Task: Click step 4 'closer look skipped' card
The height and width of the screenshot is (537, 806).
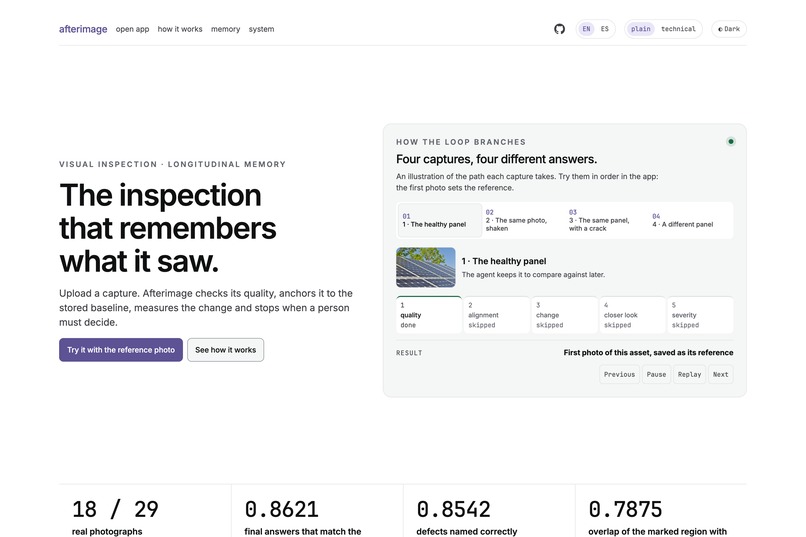Action: [632, 315]
